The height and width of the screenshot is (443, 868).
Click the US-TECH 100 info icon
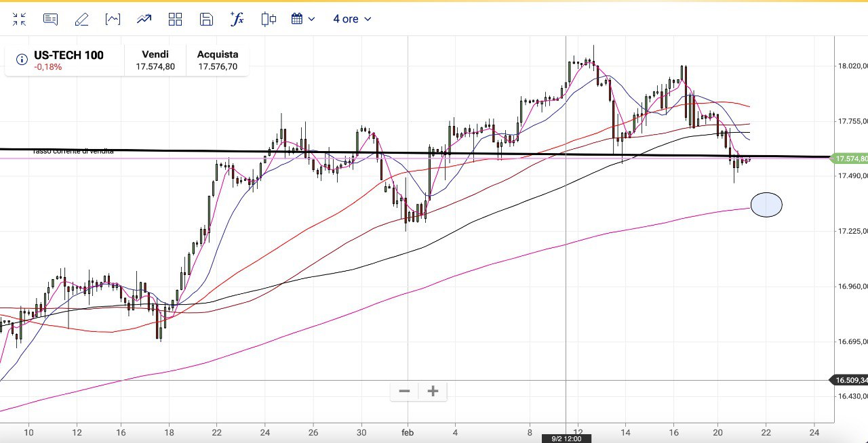click(22, 60)
